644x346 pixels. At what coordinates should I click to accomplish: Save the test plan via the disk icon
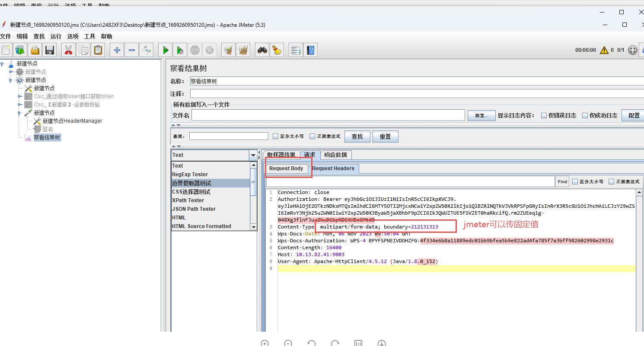tap(49, 50)
